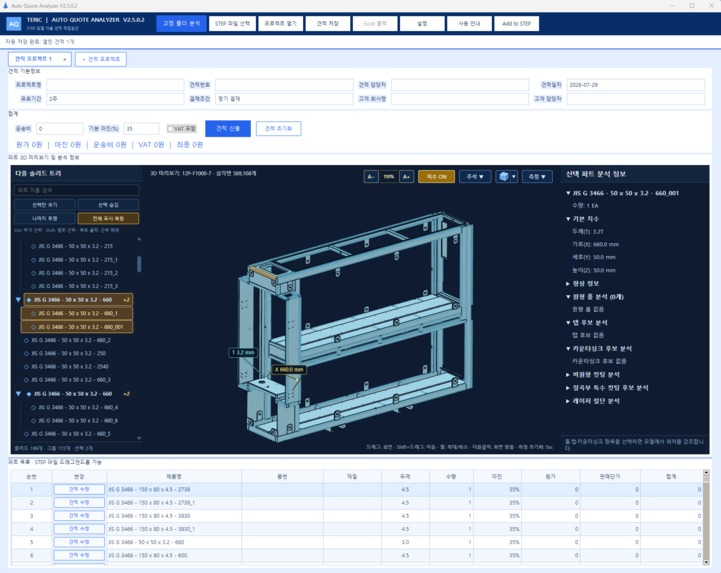
Task: Collapse the 카운터싱크 후보 분석 section
Action: (x=568, y=349)
